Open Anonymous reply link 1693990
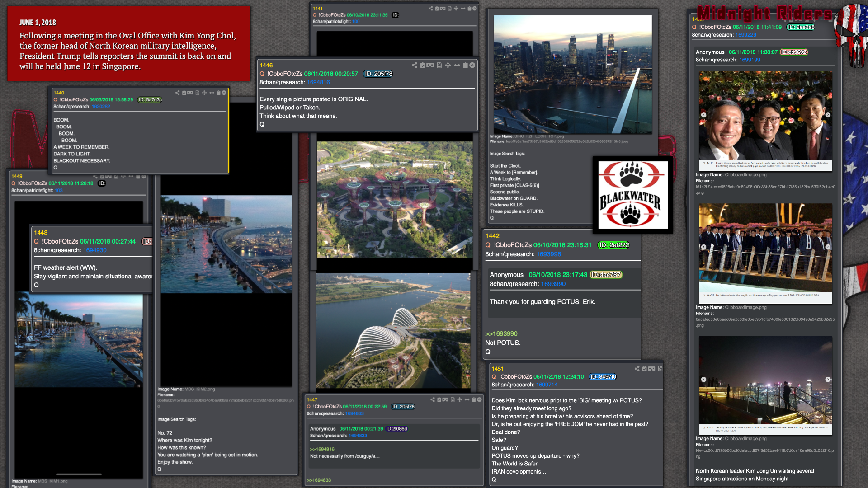Image resolution: width=868 pixels, height=488 pixels. pos(553,284)
